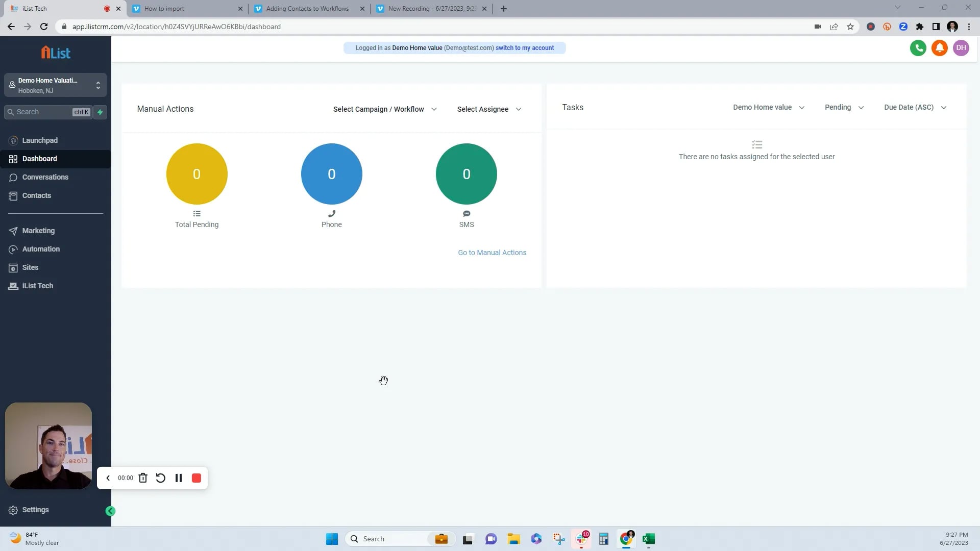Open Slack from the taskbar

click(581, 539)
